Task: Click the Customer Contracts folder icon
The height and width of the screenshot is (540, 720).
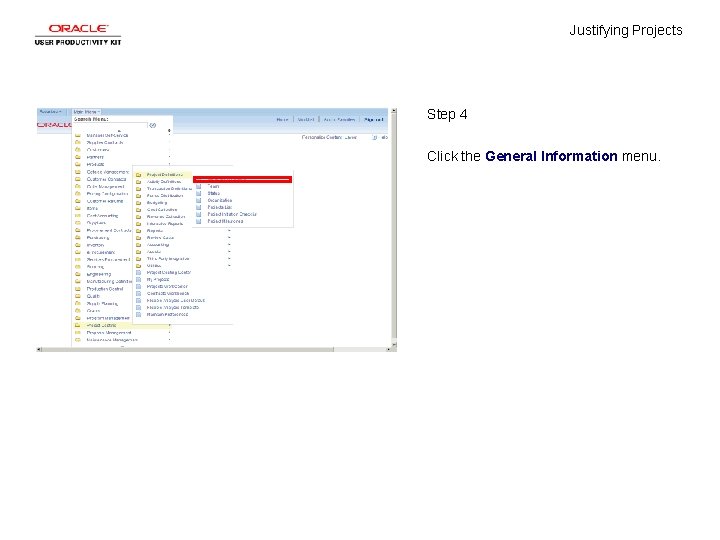Action: coord(78,179)
